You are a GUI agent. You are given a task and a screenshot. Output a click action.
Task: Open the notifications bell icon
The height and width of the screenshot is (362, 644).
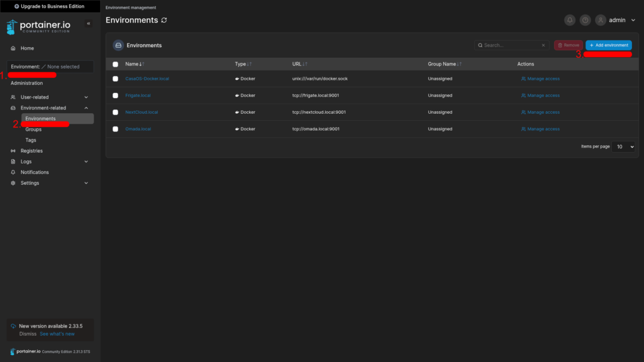tap(570, 20)
